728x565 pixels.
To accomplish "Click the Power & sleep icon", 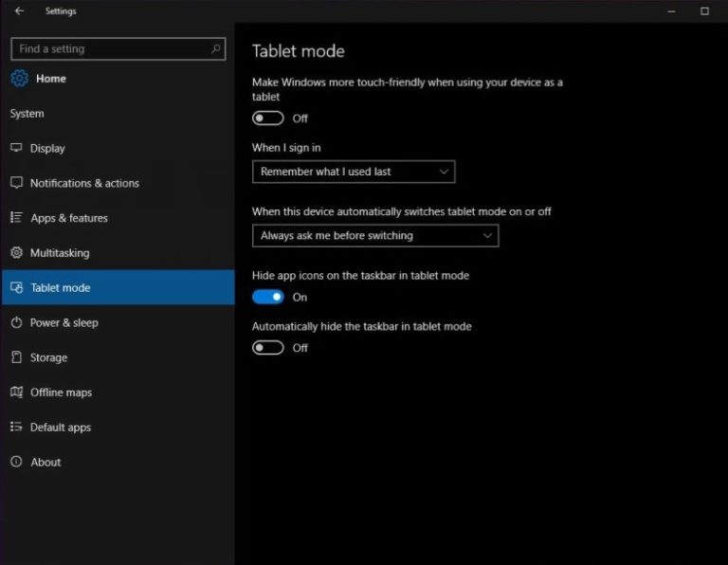I will point(16,322).
